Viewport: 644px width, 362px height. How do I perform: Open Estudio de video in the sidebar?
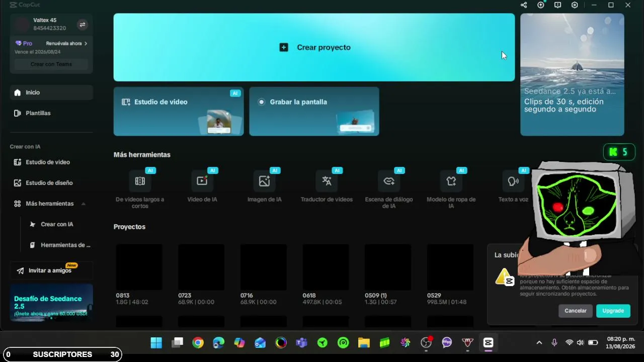click(x=51, y=162)
